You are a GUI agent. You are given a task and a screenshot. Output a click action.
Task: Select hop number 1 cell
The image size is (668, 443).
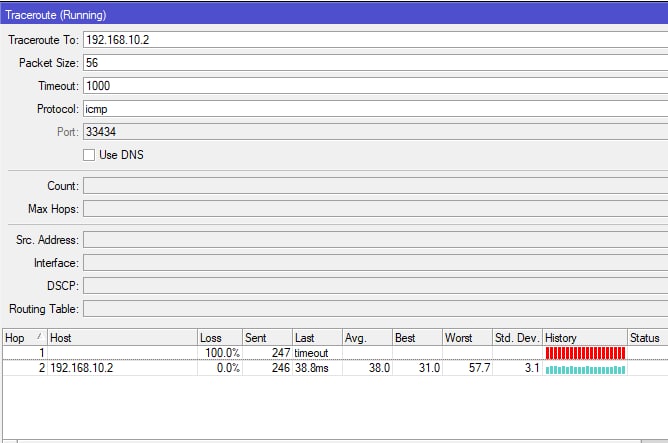(25, 353)
